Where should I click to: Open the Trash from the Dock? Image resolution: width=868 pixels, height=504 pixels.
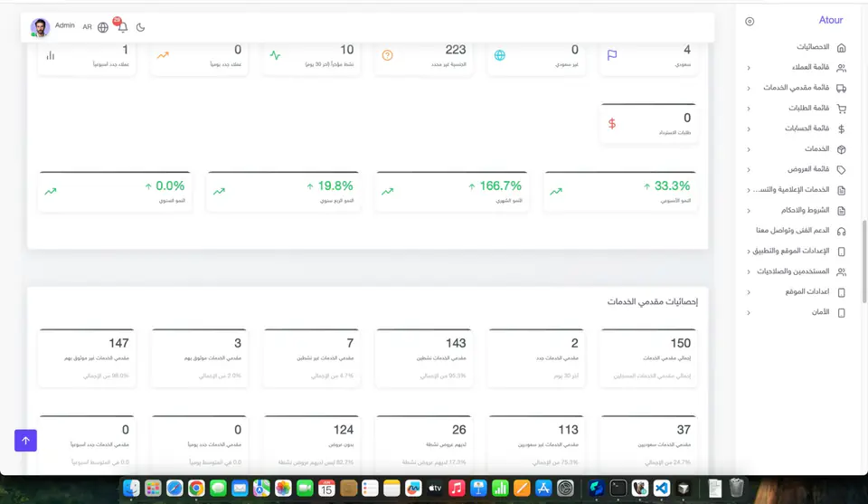coord(736,488)
